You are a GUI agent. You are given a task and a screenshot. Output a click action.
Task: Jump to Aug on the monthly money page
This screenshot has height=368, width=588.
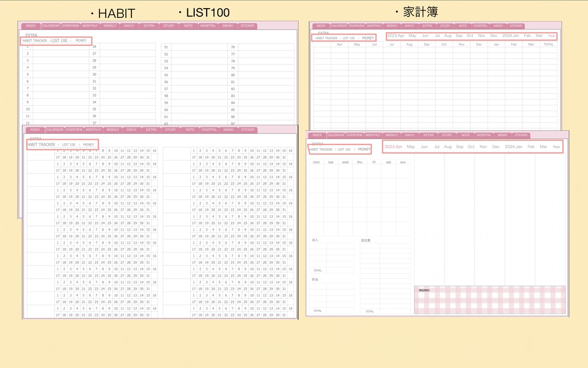pos(448,147)
